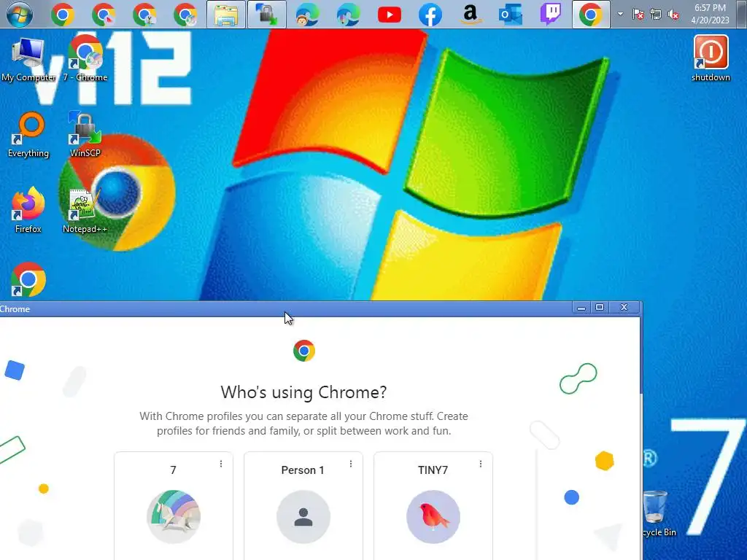Close the Chrome profile window
This screenshot has width=747, height=560.
point(624,308)
